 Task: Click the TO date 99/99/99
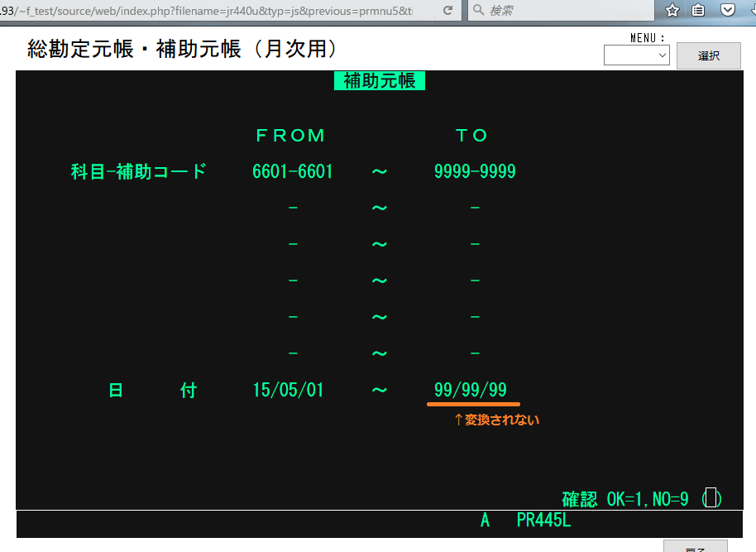(x=471, y=391)
